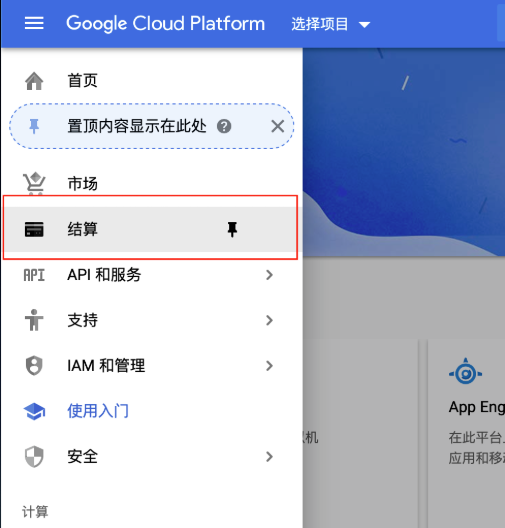
Task: Click the support person icon
Action: click(x=34, y=320)
